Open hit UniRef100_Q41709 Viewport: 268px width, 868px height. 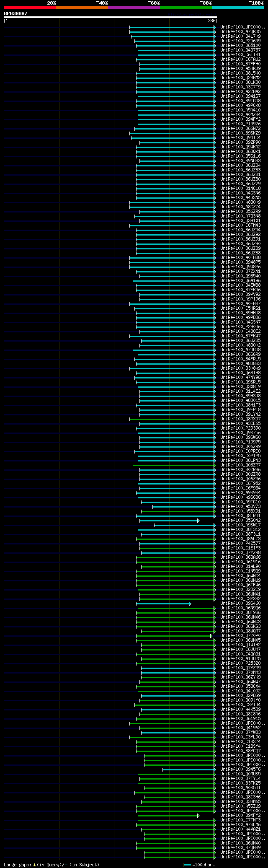tap(240, 36)
